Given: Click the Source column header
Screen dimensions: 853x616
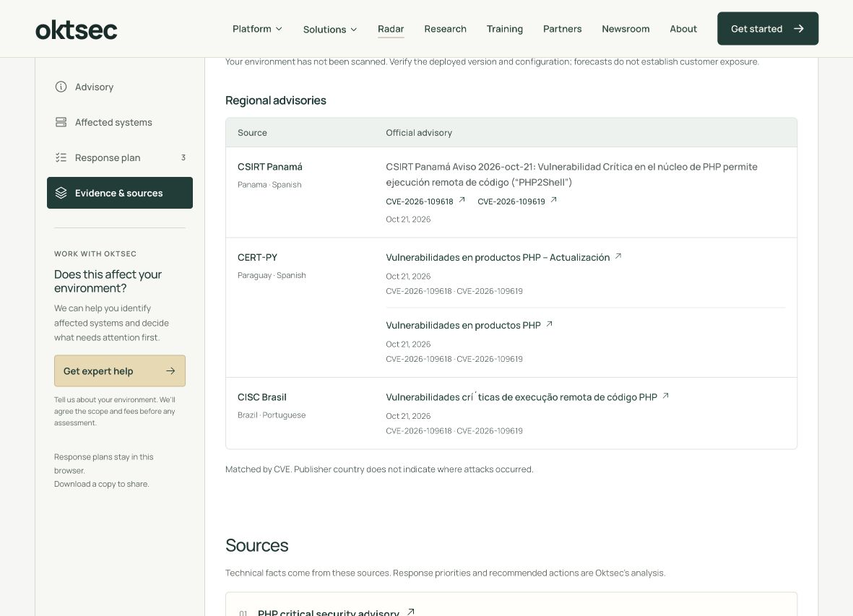Looking at the screenshot, I should point(252,133).
